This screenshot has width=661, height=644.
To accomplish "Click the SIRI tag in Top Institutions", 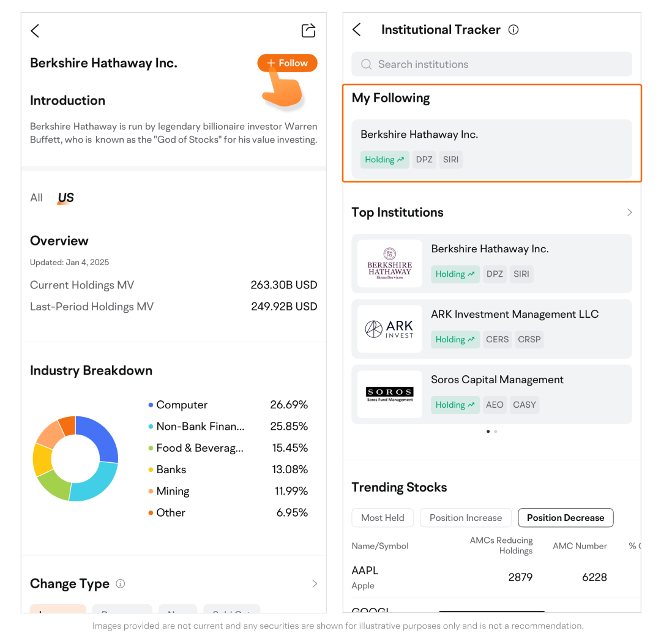I will (x=521, y=274).
